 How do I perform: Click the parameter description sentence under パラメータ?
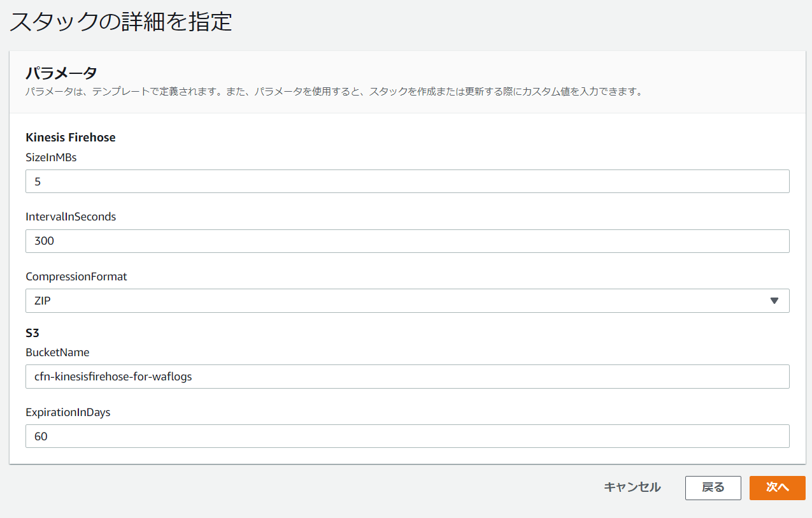point(335,92)
